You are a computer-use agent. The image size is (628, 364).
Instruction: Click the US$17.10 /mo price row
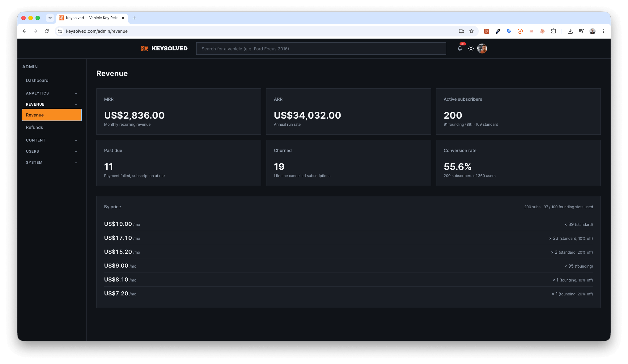point(348,238)
